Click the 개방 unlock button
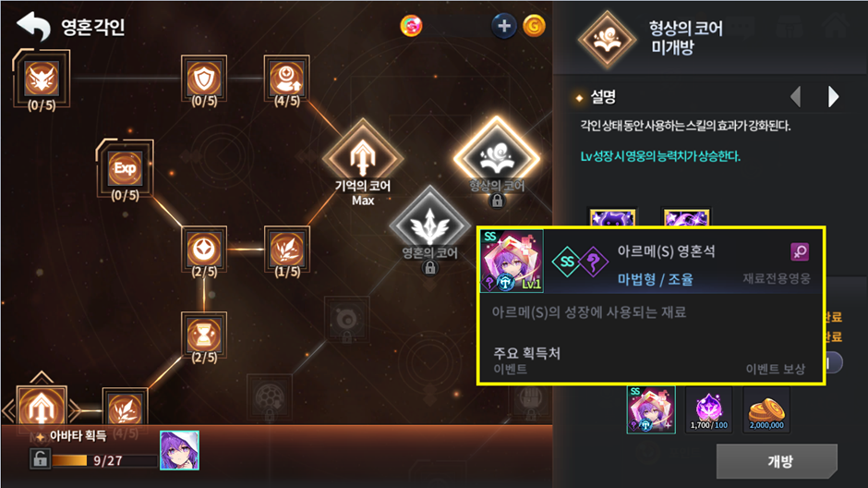 click(x=778, y=461)
